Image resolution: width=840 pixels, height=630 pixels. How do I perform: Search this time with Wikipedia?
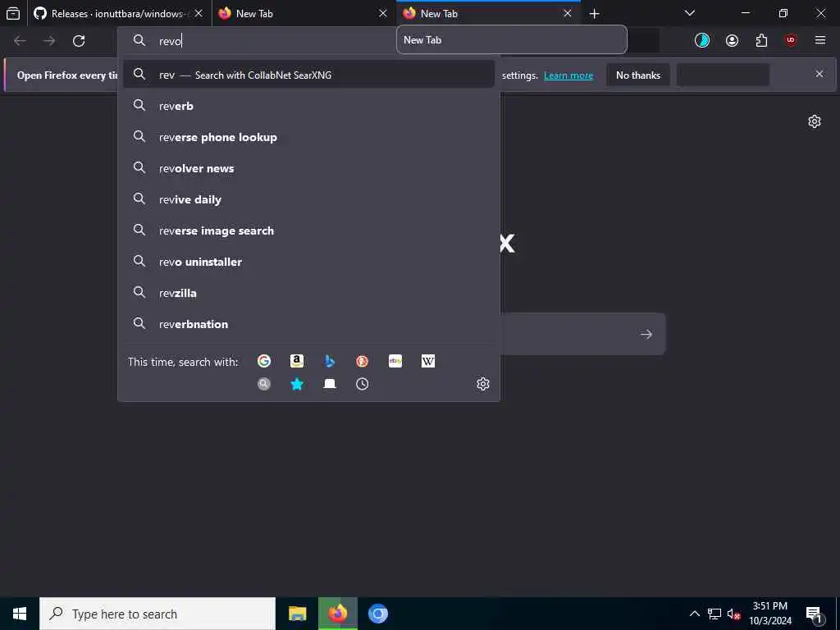[x=428, y=361]
